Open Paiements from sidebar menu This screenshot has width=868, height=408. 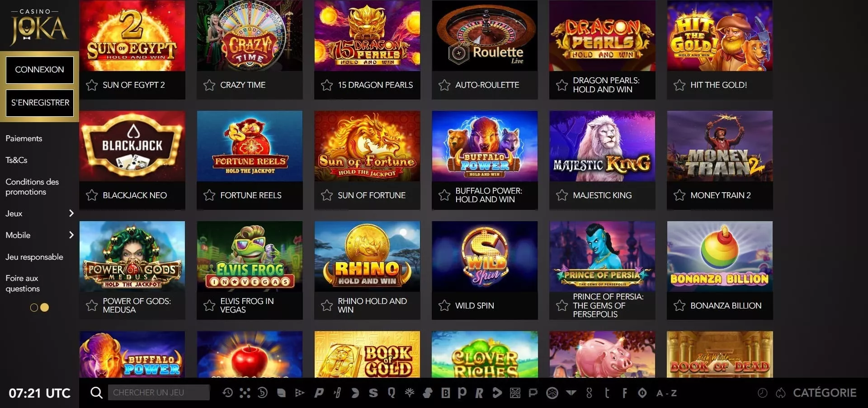click(24, 138)
